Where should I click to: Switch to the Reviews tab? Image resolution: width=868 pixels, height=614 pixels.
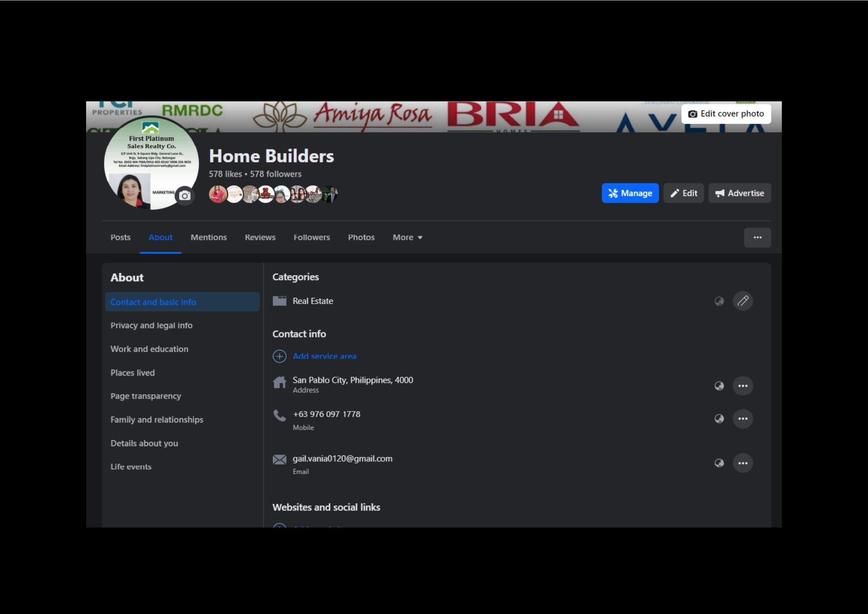pos(260,238)
